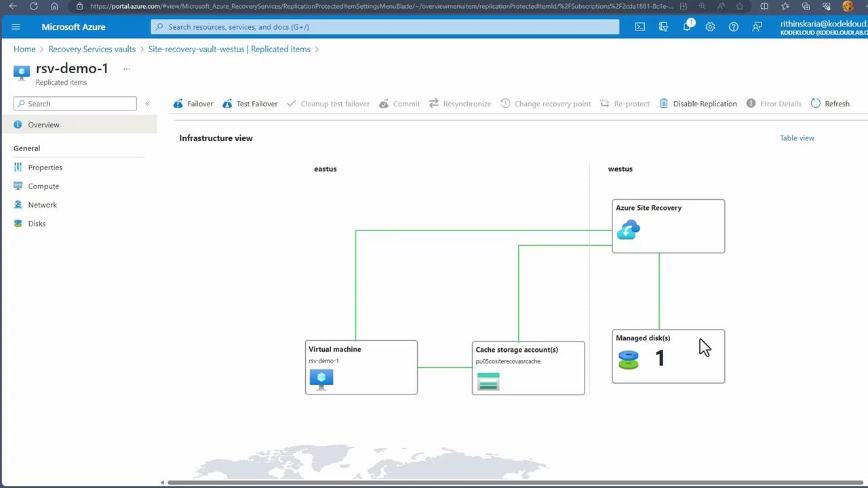Click Change recovery point
The height and width of the screenshot is (488, 868).
coord(546,104)
